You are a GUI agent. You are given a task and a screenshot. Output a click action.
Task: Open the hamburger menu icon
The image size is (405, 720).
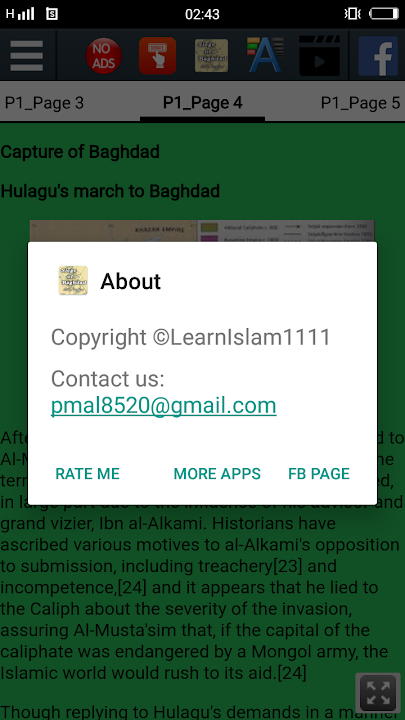[x=27, y=56]
